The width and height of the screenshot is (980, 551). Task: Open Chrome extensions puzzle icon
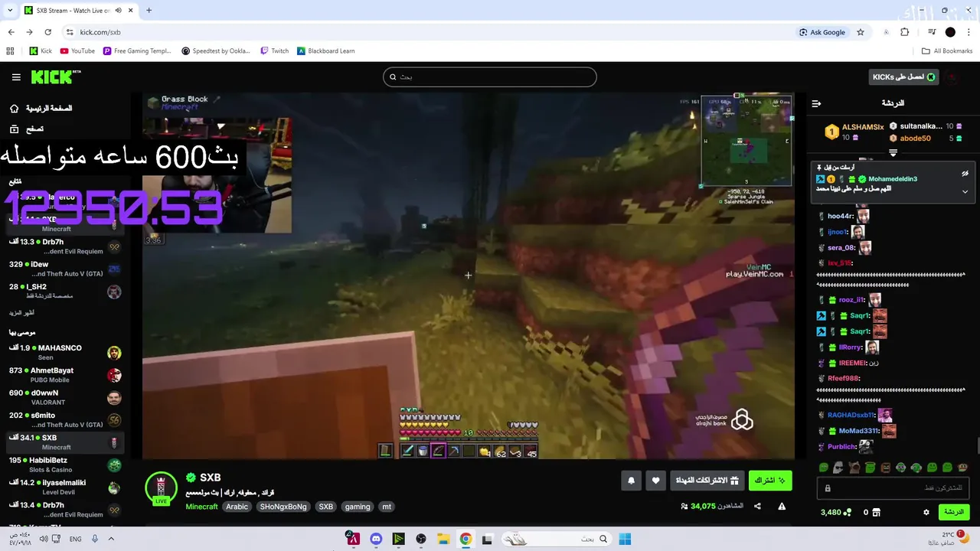(x=905, y=32)
